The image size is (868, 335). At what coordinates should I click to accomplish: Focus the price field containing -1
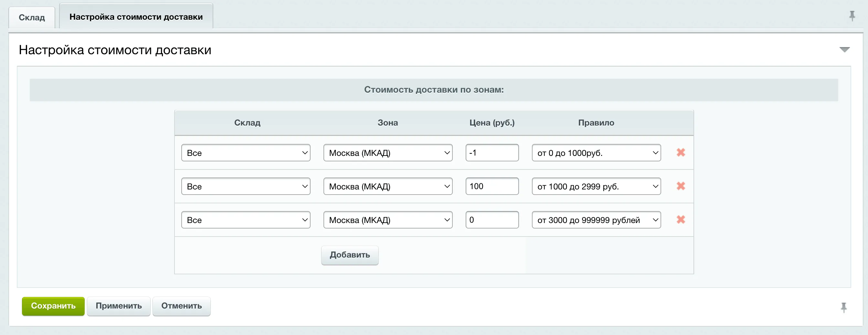pos(492,153)
